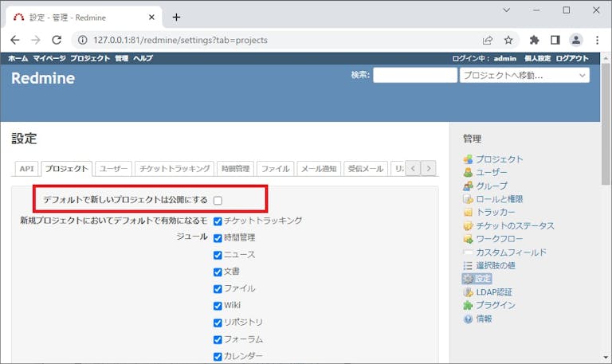This screenshot has width=612, height=364.
Task: Open the admin user profile link
Action: pyautogui.click(x=504, y=58)
